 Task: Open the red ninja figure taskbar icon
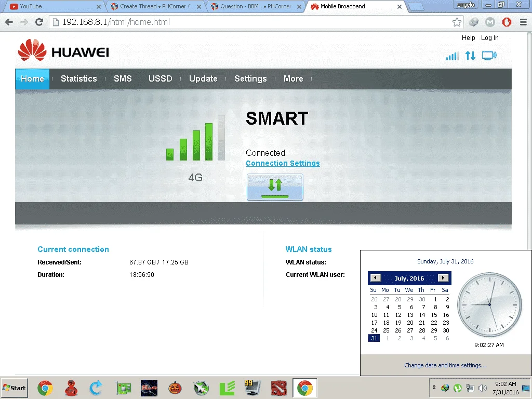[x=71, y=388]
